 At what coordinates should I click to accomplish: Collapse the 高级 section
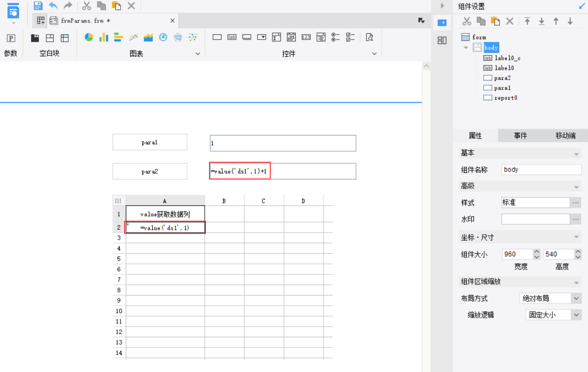[x=576, y=187]
